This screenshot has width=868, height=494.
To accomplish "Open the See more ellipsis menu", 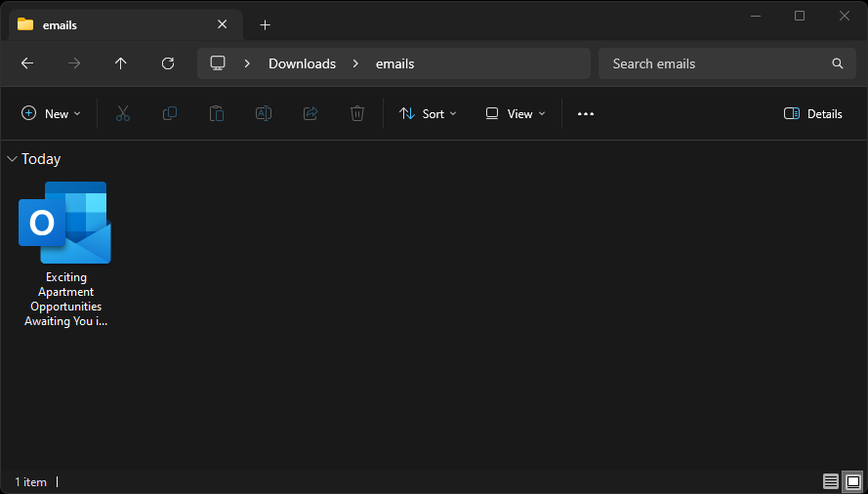I will (x=586, y=113).
